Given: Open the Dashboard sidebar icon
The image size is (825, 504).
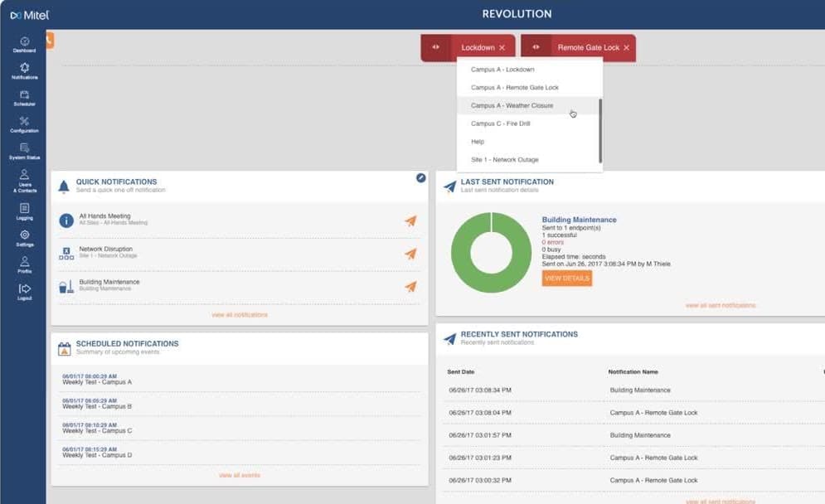Looking at the screenshot, I should click(24, 45).
